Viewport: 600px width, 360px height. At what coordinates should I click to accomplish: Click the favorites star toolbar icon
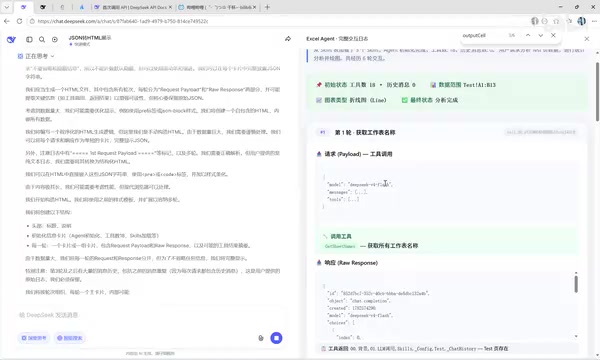(556, 21)
